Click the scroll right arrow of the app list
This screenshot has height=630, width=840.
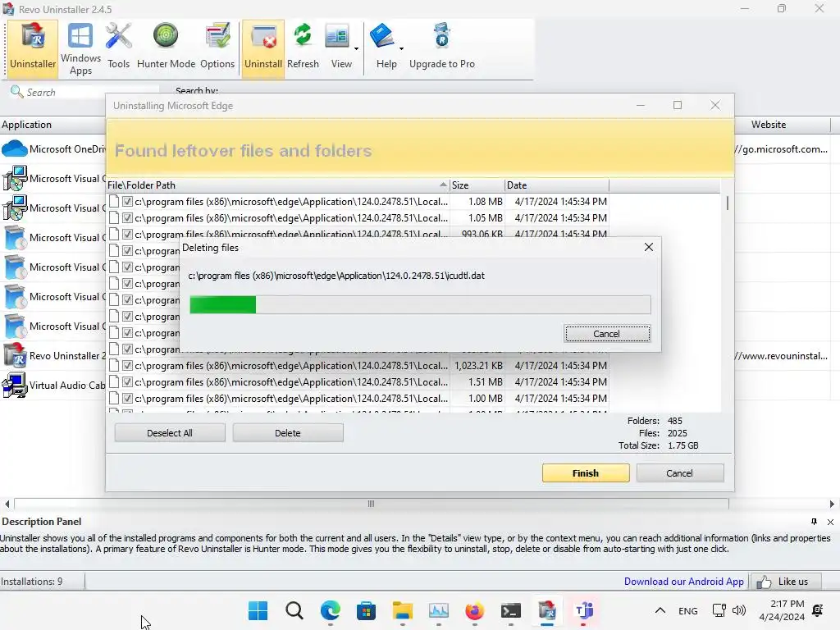point(832,504)
